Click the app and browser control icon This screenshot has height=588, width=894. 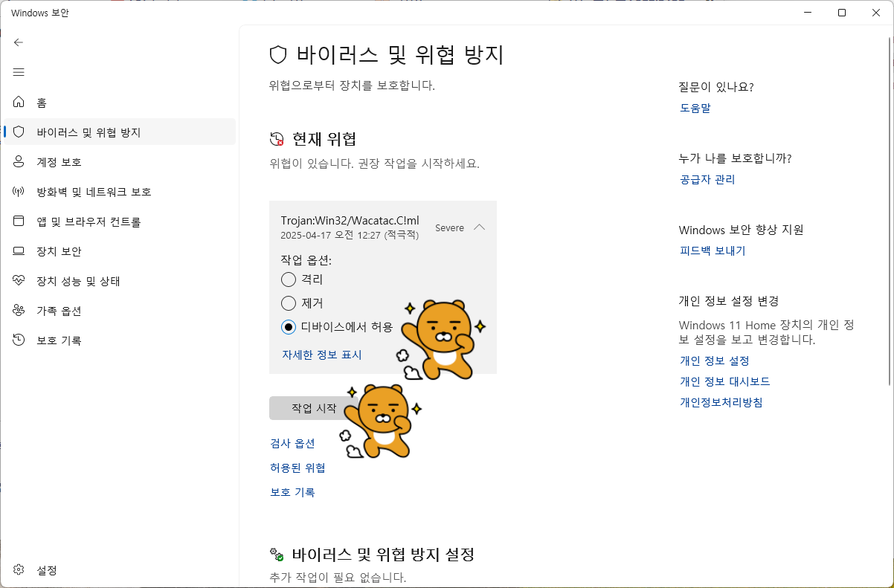[19, 221]
